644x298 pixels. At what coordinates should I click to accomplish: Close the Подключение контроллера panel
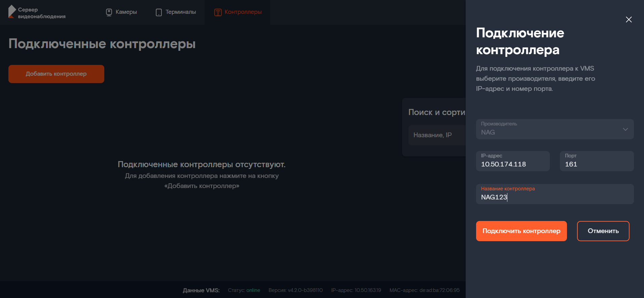pyautogui.click(x=629, y=20)
